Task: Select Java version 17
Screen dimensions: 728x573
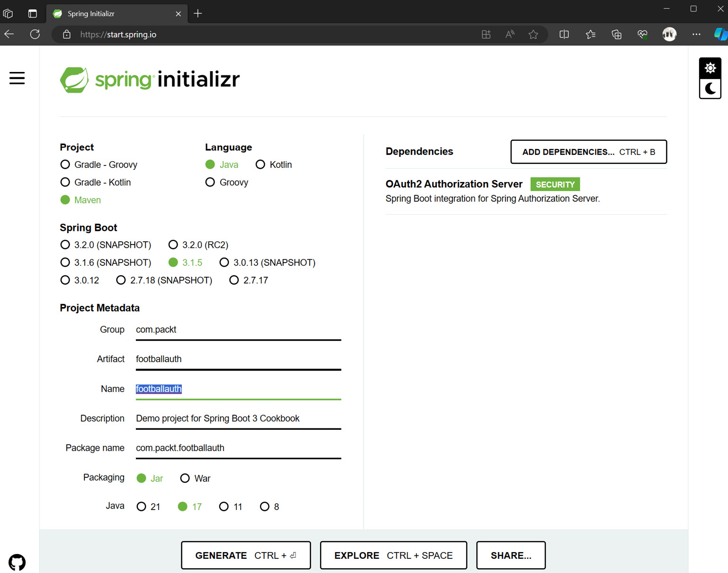Action: tap(189, 507)
